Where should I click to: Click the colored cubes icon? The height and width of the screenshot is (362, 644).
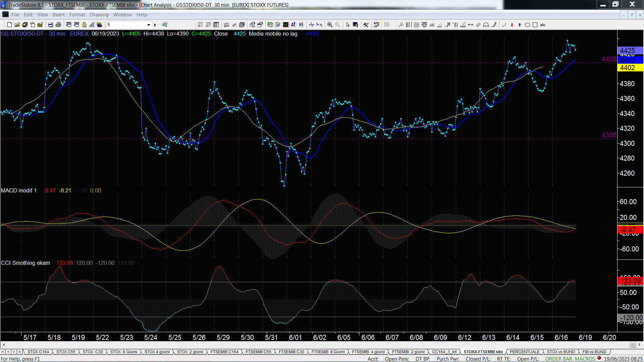pyautogui.click(x=100, y=25)
